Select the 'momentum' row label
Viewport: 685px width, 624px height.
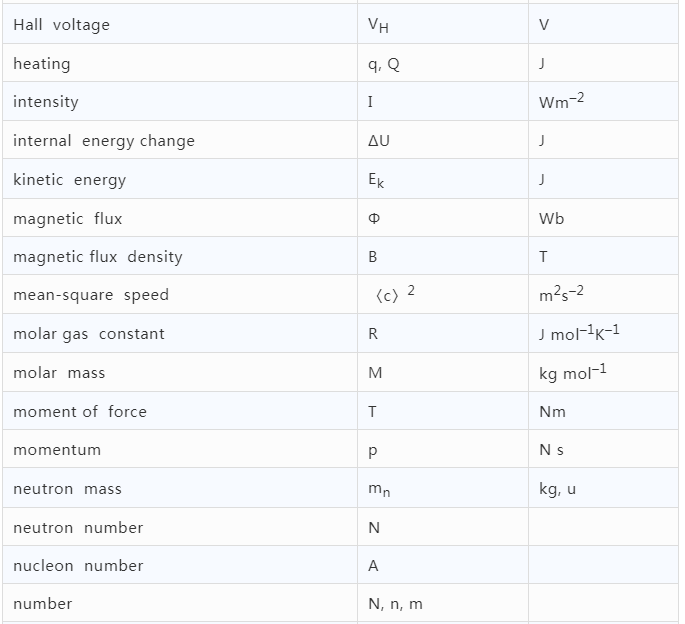pos(57,450)
